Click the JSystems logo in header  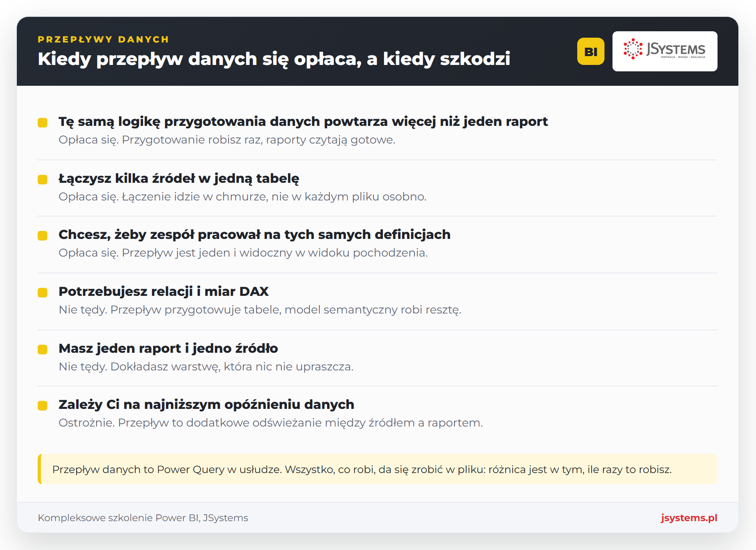tap(665, 51)
